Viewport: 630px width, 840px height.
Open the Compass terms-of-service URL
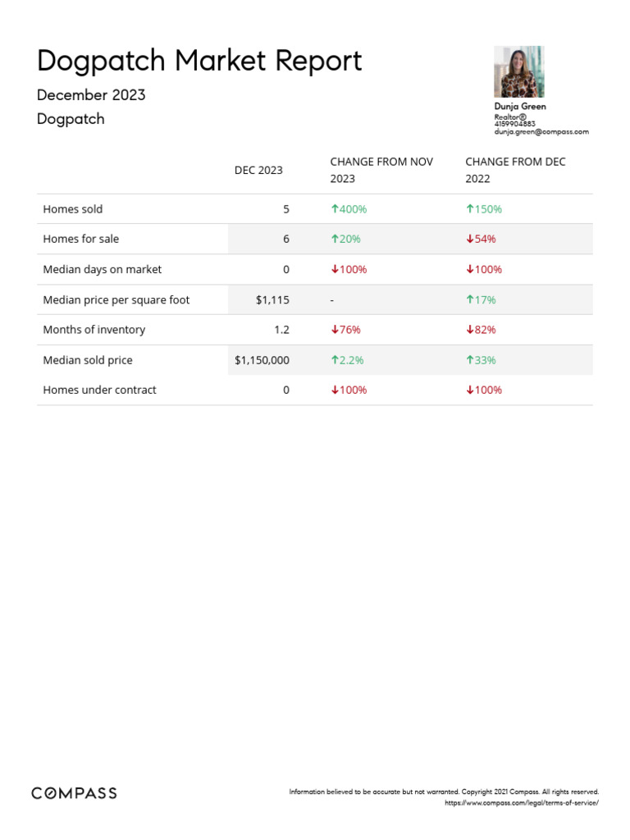[521, 802]
